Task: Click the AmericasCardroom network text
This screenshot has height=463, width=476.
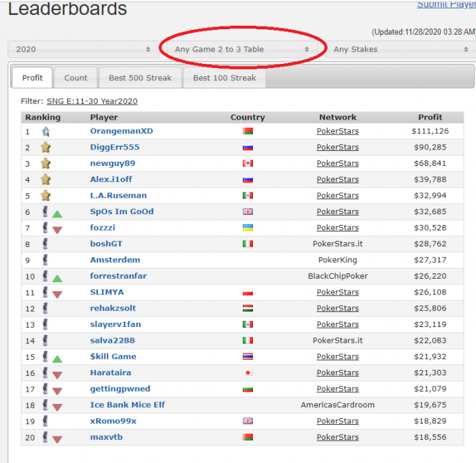Action: click(x=337, y=405)
